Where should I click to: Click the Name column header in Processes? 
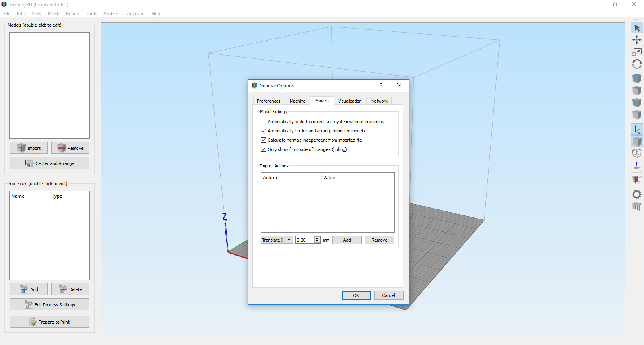pos(30,196)
